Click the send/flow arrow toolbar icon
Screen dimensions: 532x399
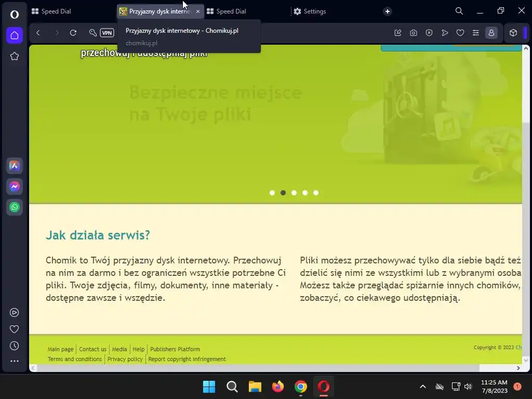(x=445, y=33)
